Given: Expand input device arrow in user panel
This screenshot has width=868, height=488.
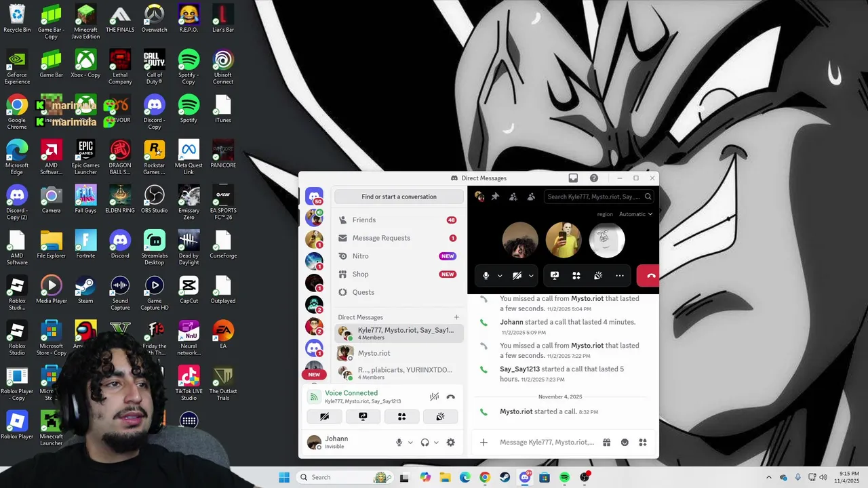Looking at the screenshot, I should tap(410, 443).
